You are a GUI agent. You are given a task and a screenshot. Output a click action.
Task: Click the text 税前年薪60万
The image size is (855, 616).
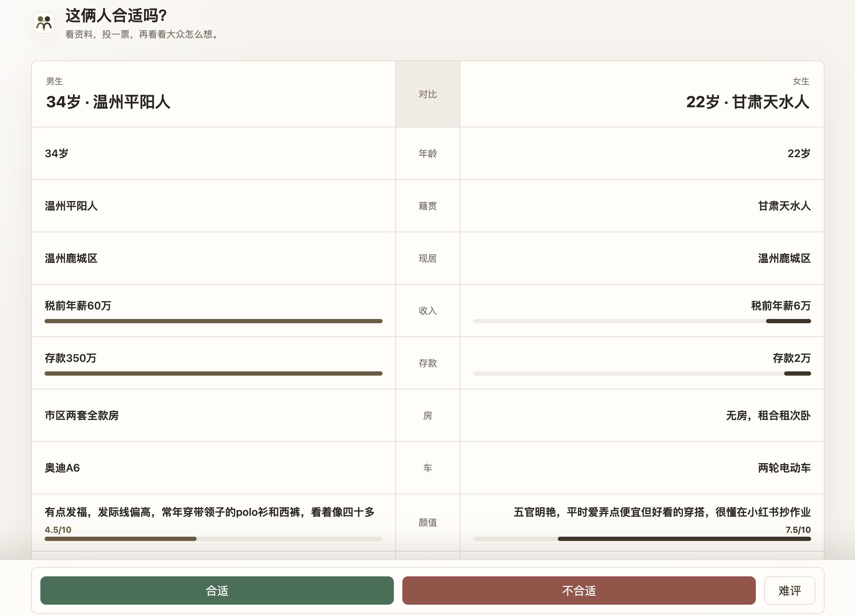click(78, 306)
